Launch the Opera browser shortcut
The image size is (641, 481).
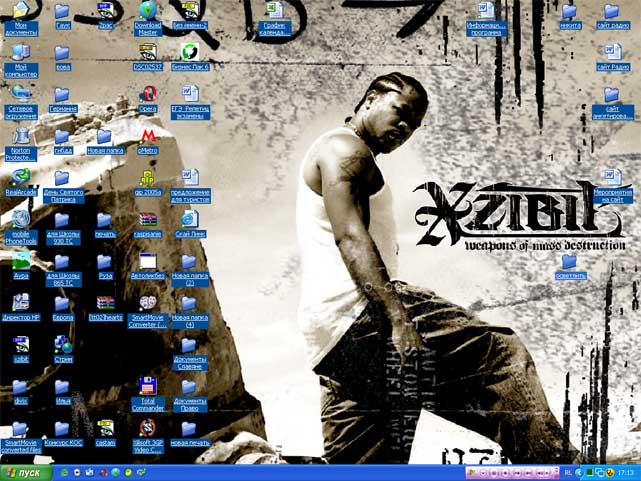147,94
